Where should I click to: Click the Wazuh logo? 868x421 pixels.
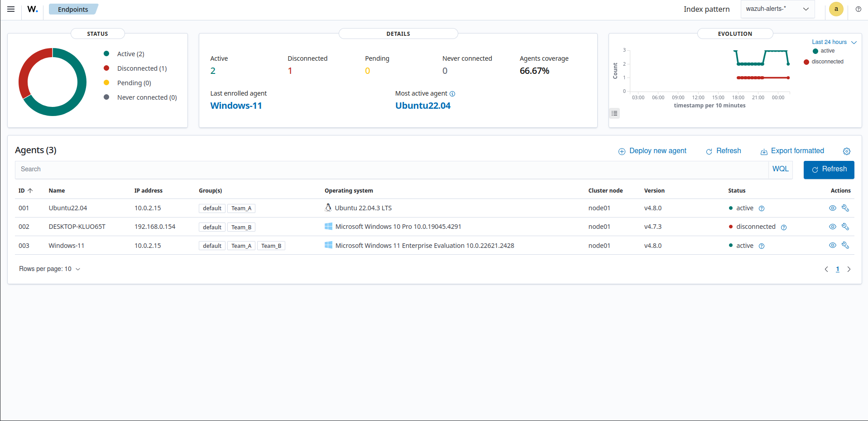(x=32, y=9)
